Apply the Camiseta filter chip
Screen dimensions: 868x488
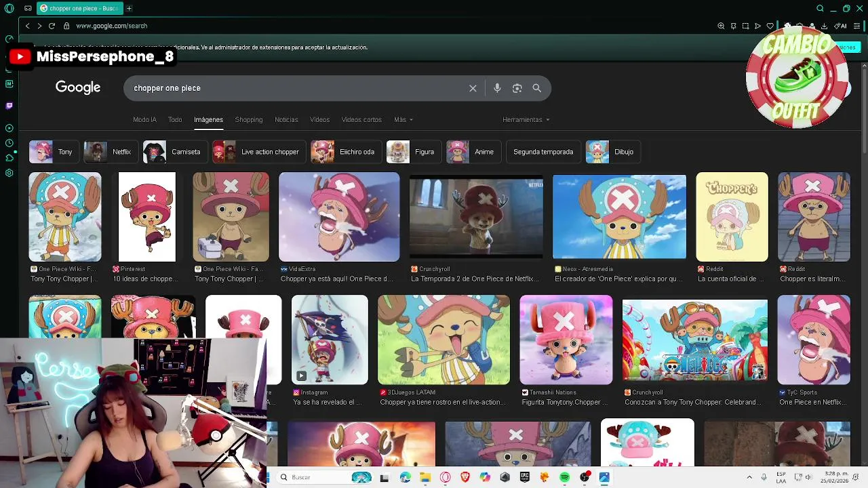pos(174,152)
